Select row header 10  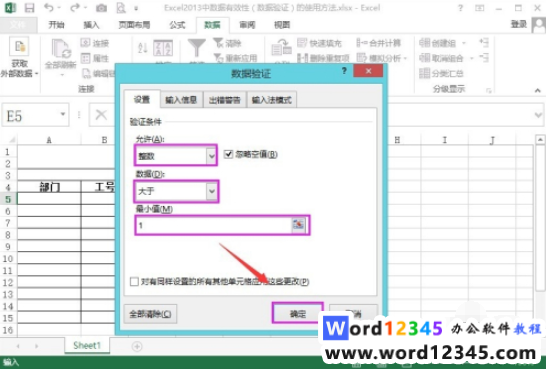(8, 258)
